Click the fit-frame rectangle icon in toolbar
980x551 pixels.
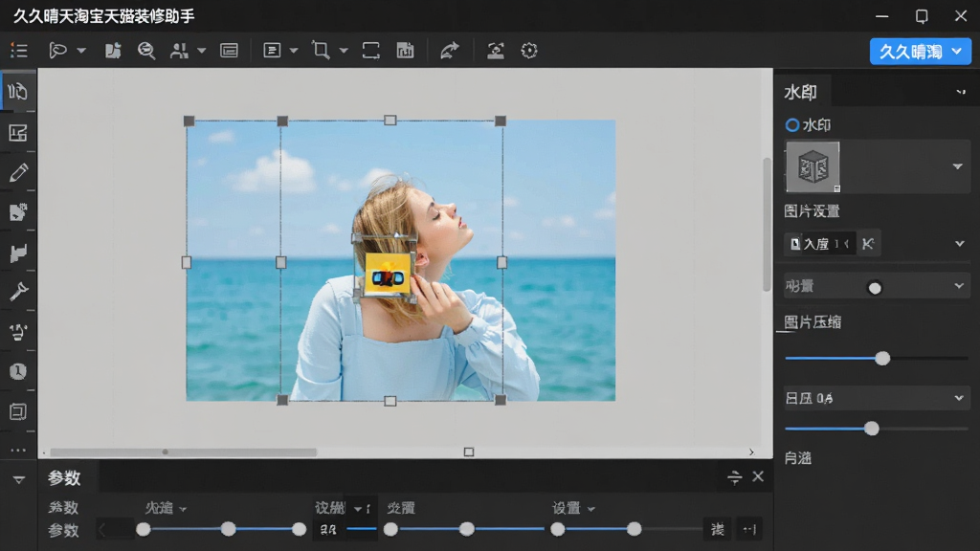370,51
